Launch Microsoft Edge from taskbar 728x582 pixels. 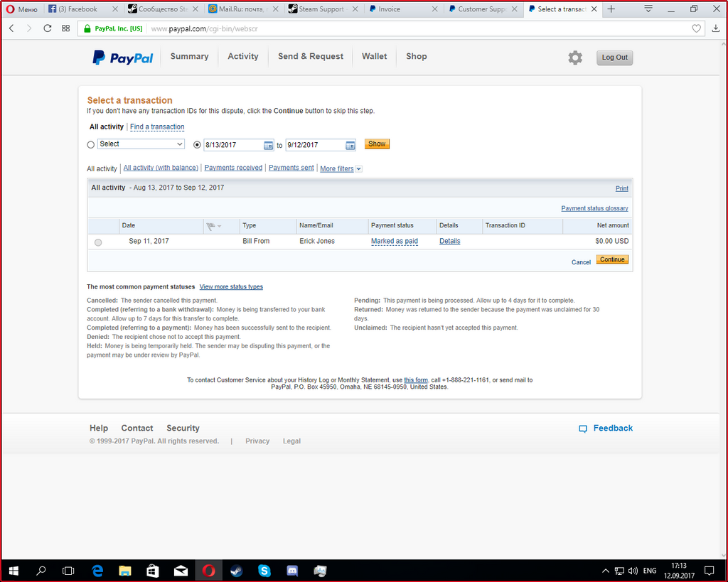tap(97, 571)
